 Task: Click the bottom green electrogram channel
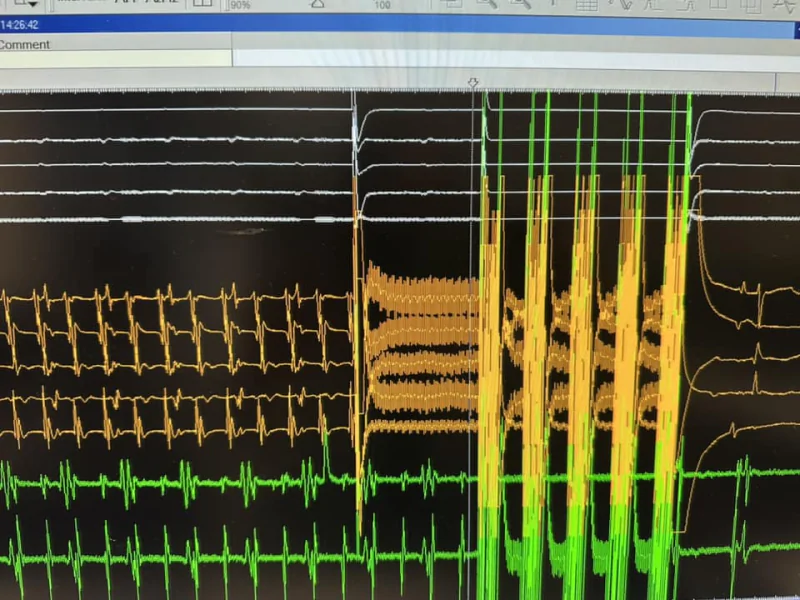[200, 555]
